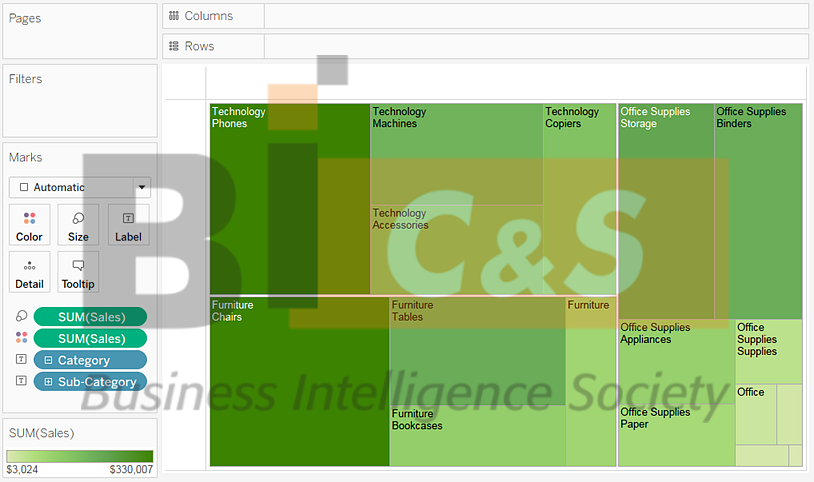
Task: Open the Detail marks card
Action: point(29,272)
